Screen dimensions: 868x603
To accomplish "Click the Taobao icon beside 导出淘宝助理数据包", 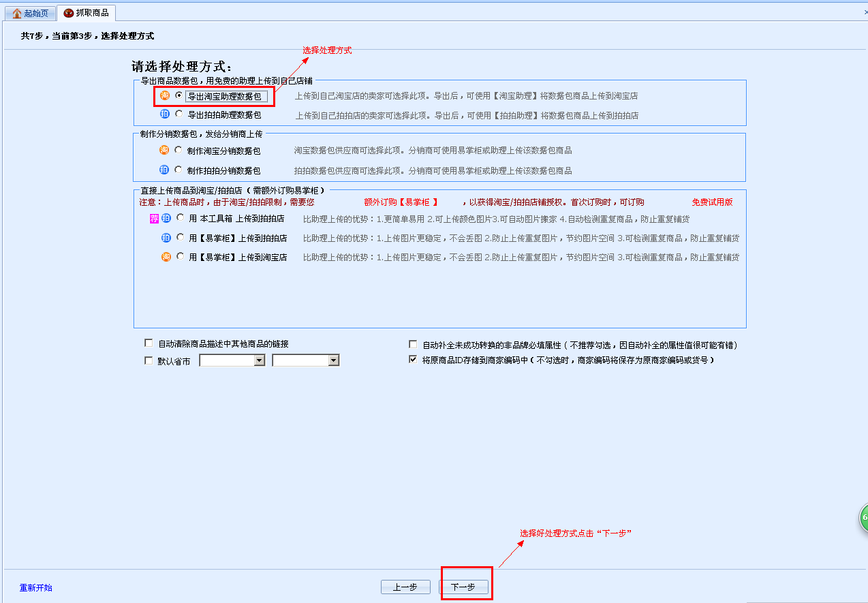I will (165, 96).
